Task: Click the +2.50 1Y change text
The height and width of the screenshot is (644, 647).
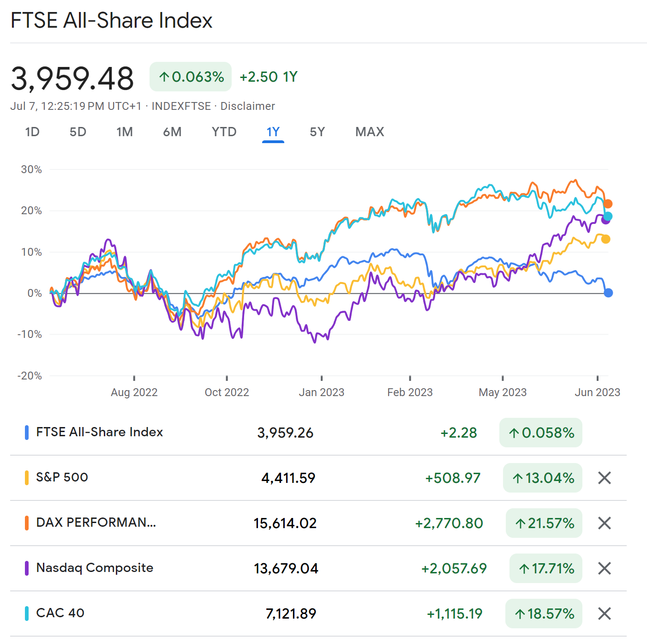Action: [x=269, y=77]
